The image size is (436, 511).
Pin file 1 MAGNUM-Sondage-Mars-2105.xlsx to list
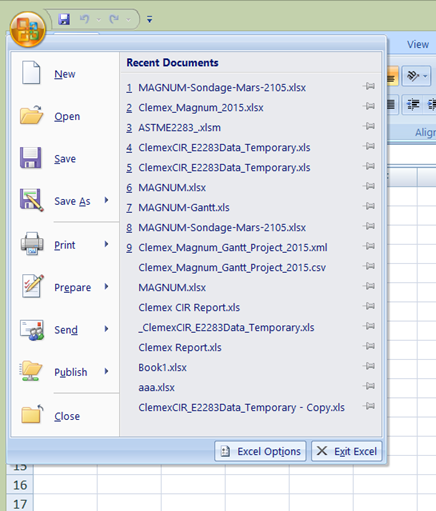(369, 86)
